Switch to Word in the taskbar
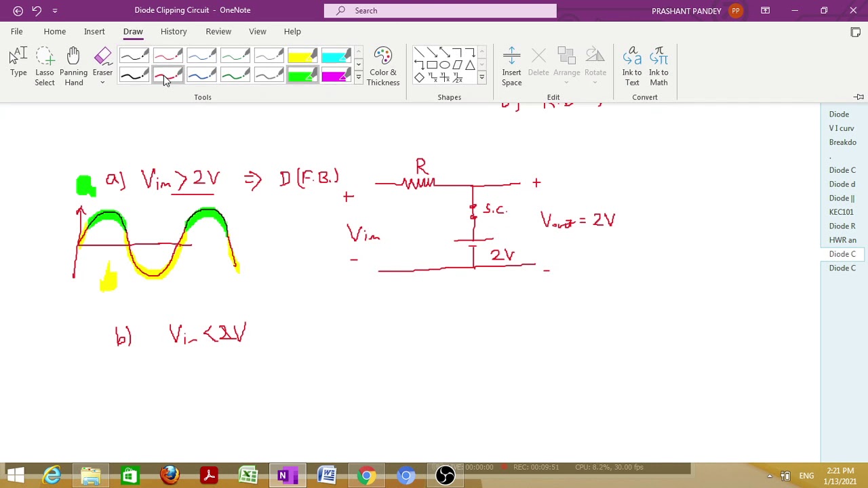This screenshot has height=488, width=868. 327,475
